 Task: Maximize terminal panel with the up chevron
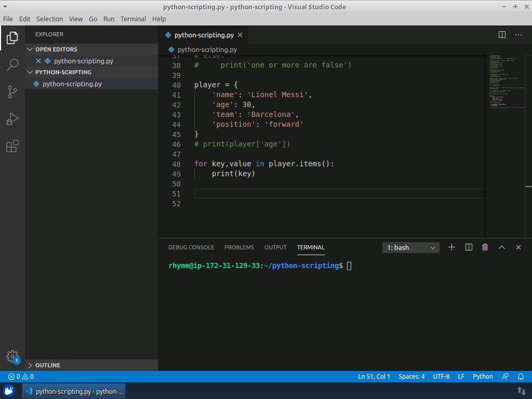502,247
